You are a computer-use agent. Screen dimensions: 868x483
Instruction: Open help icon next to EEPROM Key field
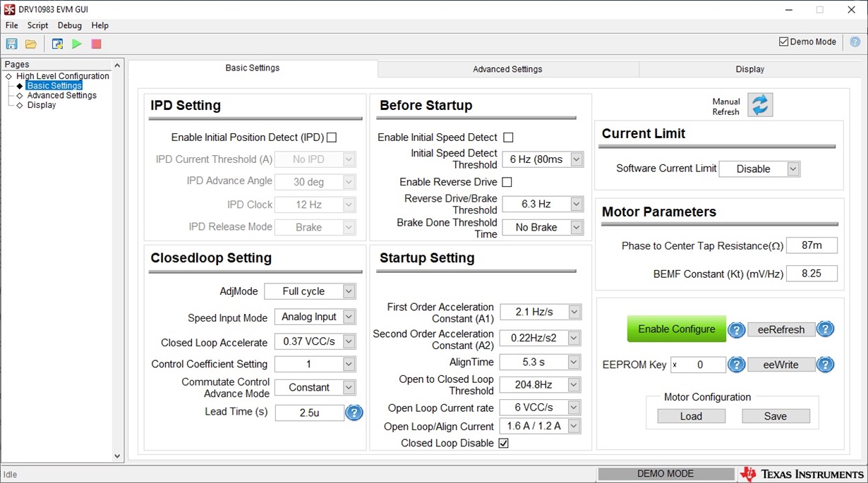tap(736, 365)
